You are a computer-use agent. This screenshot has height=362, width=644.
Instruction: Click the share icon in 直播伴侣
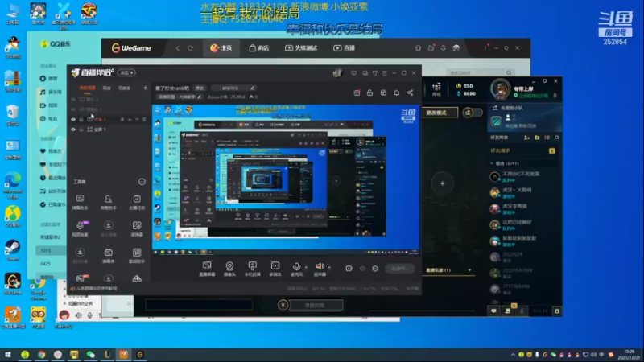[x=410, y=93]
